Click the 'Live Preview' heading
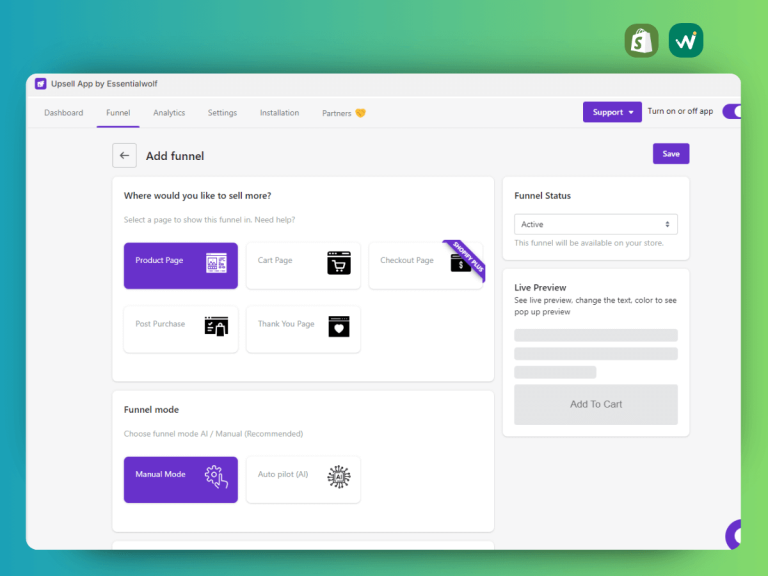The width and height of the screenshot is (768, 576). pyautogui.click(x=540, y=288)
